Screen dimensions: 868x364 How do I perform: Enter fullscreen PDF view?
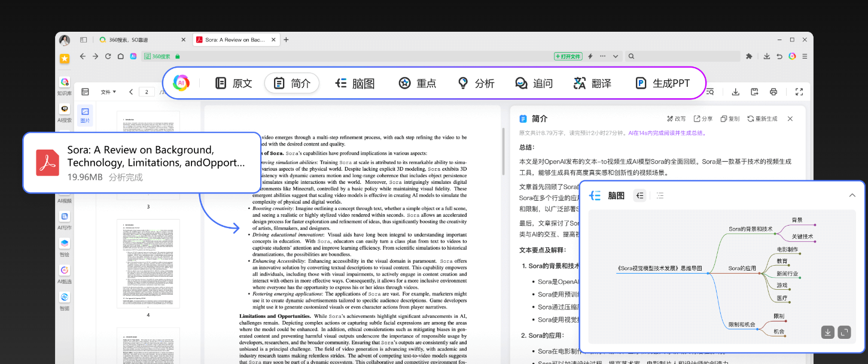point(799,92)
